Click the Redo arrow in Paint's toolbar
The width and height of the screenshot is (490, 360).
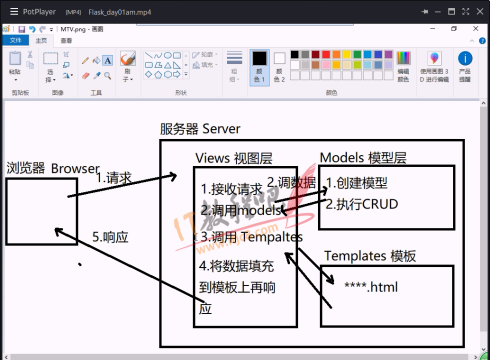pyautogui.click(x=42, y=29)
